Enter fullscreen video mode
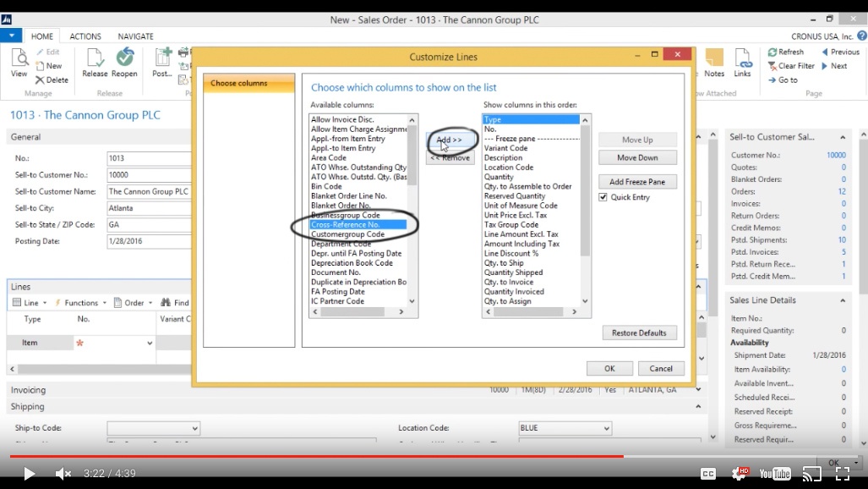The height and width of the screenshot is (489, 868). coord(843,474)
